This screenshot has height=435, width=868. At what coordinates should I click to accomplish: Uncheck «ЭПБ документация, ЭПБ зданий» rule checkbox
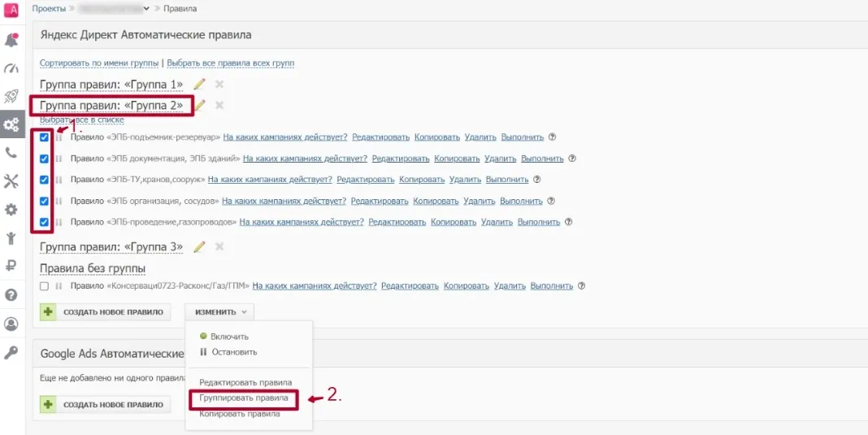point(44,159)
